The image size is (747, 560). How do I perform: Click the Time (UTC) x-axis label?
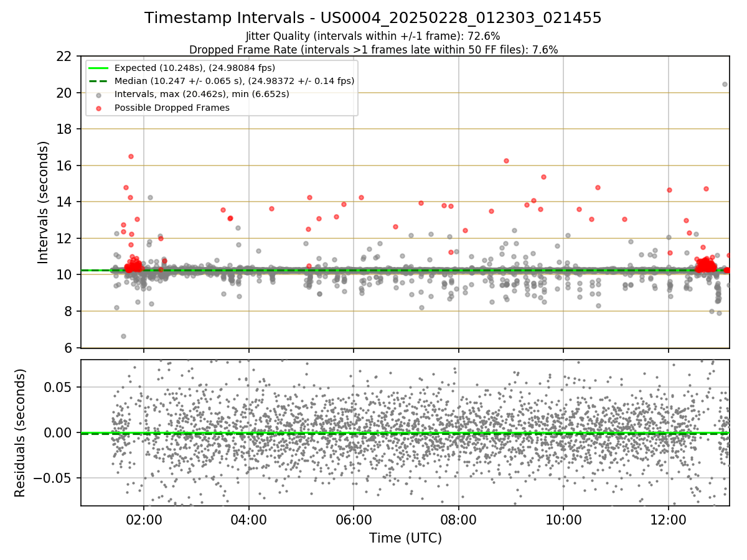pos(405,538)
